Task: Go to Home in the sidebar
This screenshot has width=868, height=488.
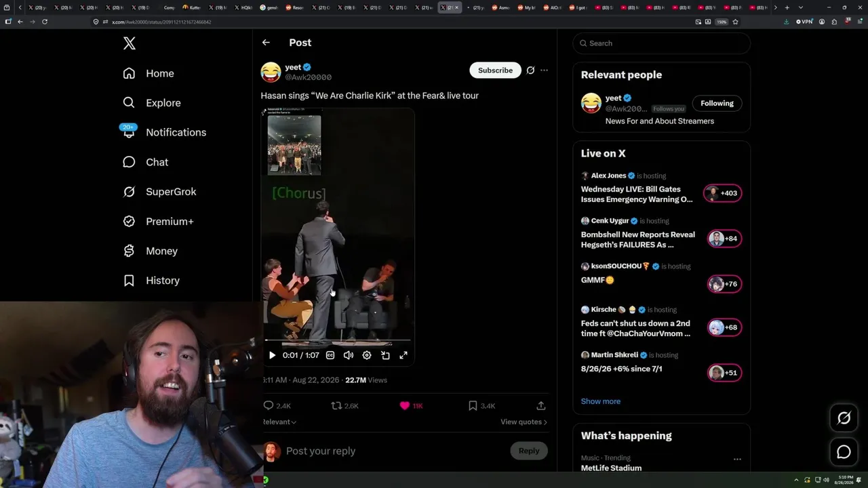Action: tap(149, 73)
